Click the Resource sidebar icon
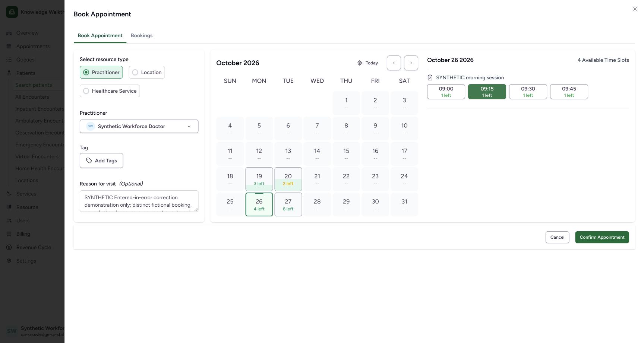The height and width of the screenshot is (343, 644). tap(9, 207)
